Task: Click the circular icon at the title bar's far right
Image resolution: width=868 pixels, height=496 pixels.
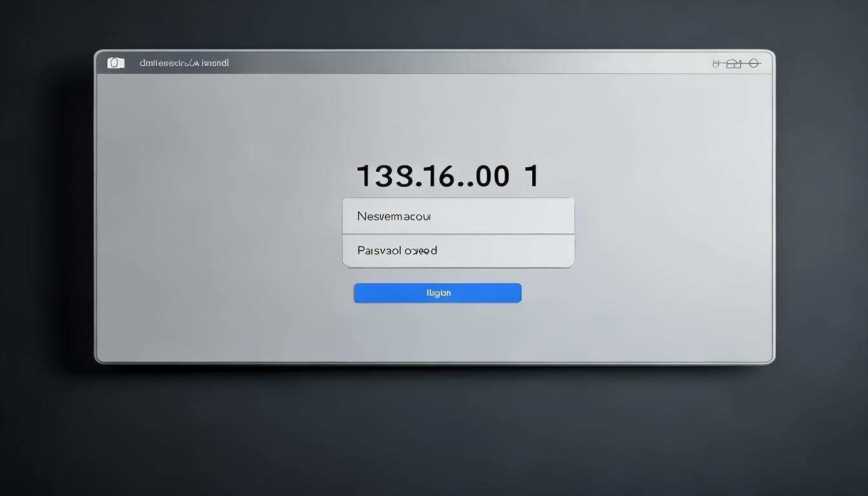Action: point(752,63)
